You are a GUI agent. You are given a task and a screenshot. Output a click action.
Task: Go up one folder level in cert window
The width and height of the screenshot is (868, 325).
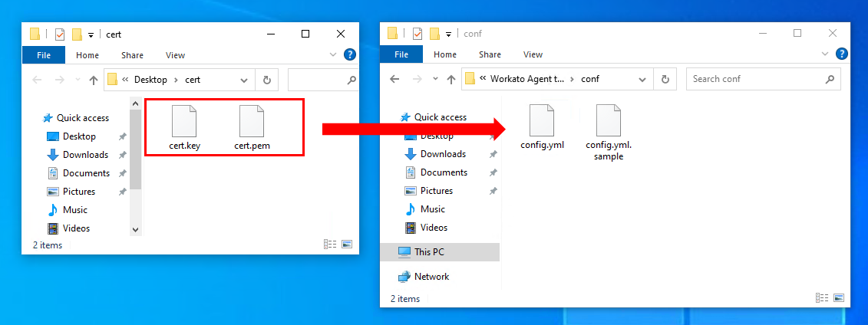(94, 80)
